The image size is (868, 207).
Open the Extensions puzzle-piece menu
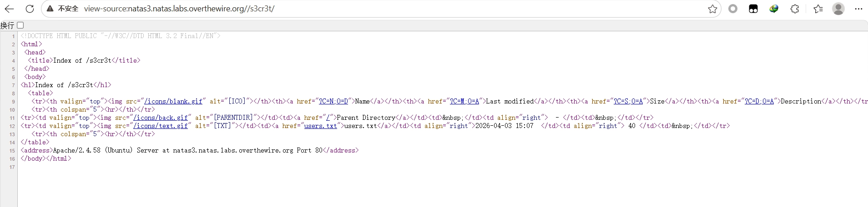tap(795, 9)
